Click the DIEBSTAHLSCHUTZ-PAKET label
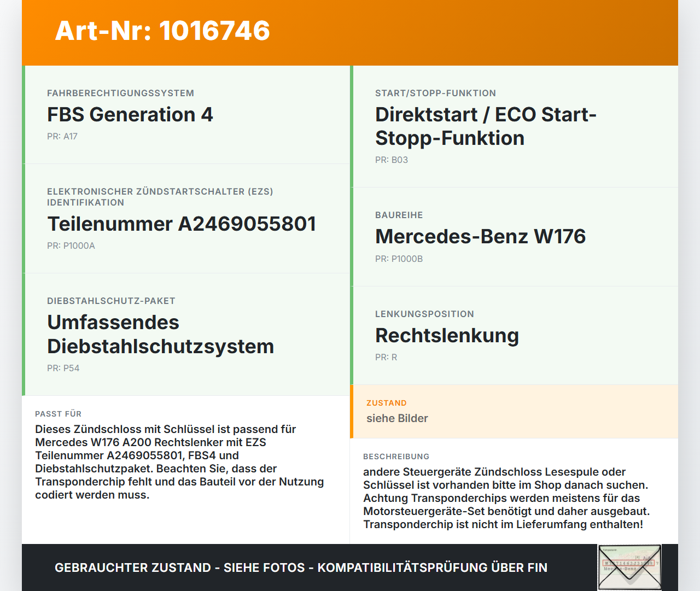700x591 pixels. click(111, 301)
